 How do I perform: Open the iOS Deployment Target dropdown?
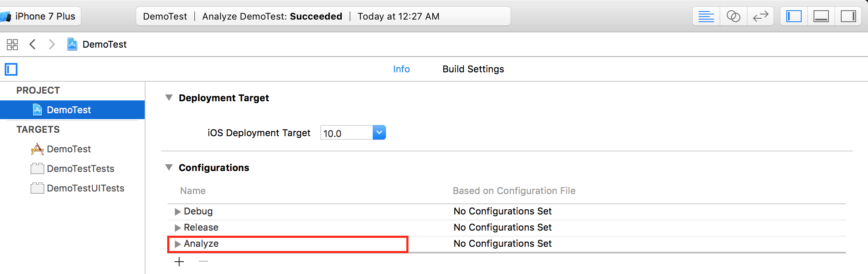pyautogui.click(x=379, y=133)
